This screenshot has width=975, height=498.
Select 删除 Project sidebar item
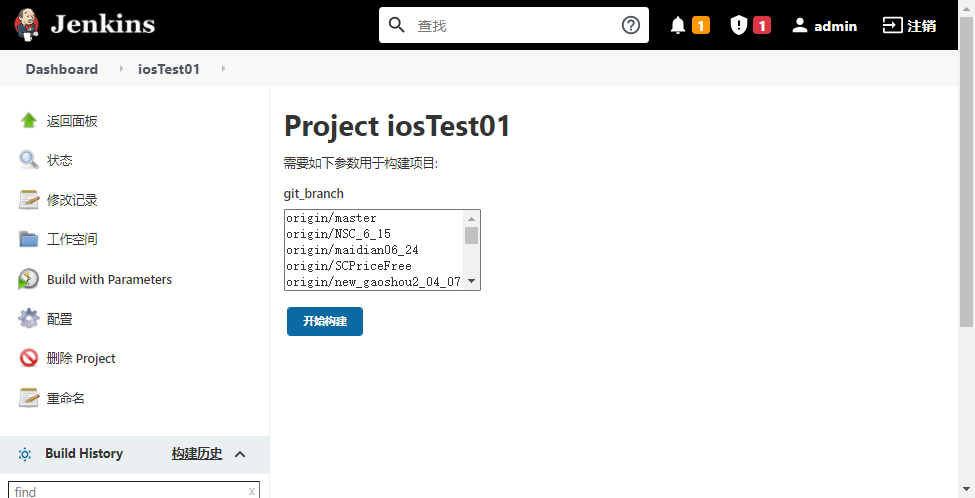pyautogui.click(x=81, y=359)
